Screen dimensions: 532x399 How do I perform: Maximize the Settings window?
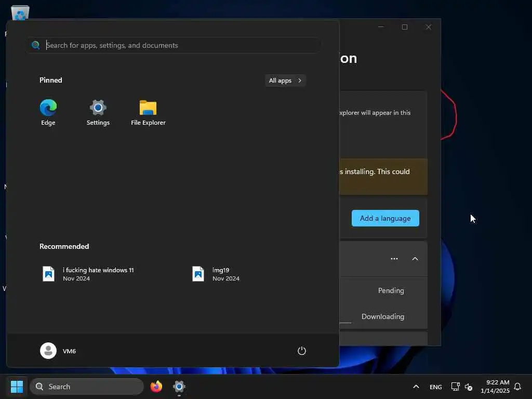coord(405,27)
